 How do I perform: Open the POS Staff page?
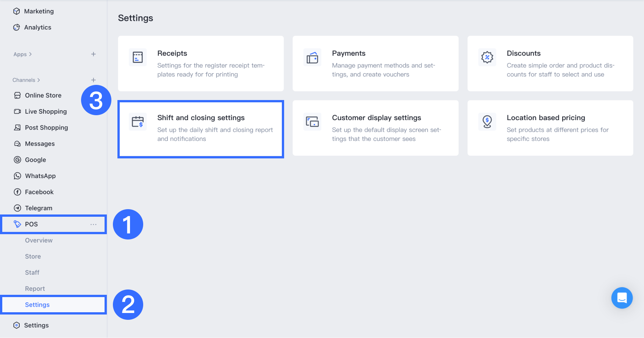tap(32, 272)
